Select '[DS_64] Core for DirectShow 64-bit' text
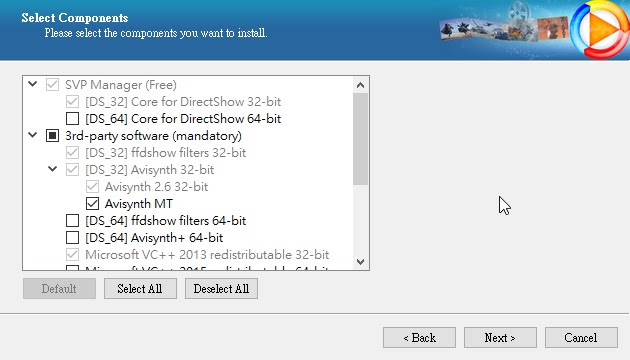The height and width of the screenshot is (360, 630). point(183,119)
